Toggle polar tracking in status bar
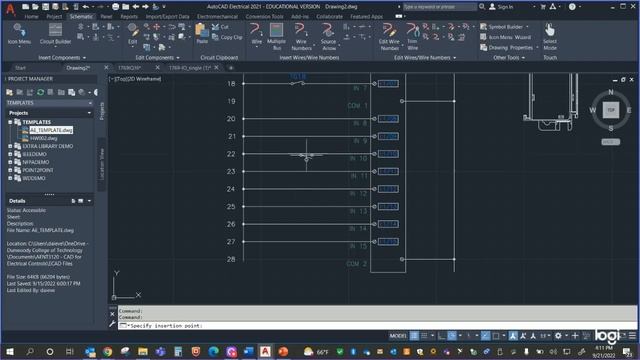This screenshot has width=640, height=360. point(452,336)
